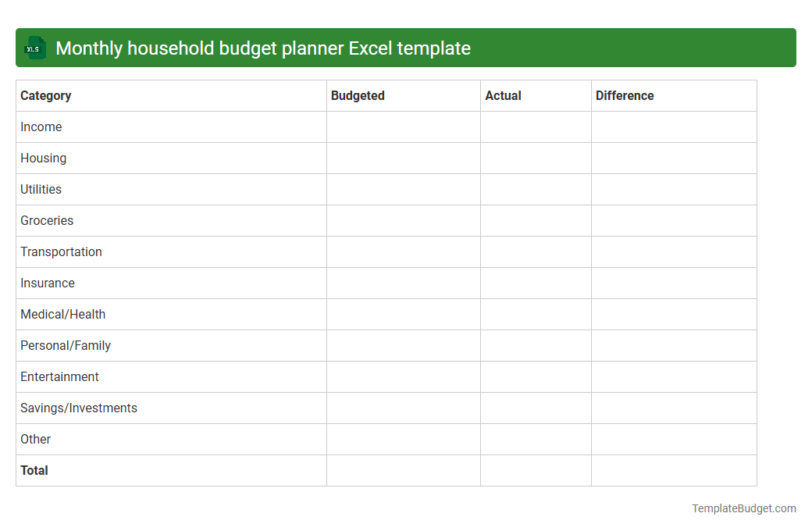Screen dimensions: 812x531
Task: Click the Transportation category cell
Action: point(61,251)
